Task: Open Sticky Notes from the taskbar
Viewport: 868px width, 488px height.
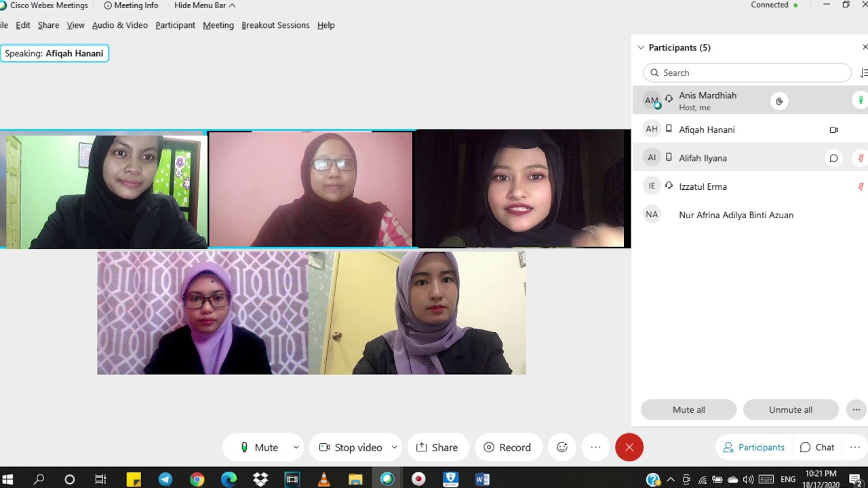Action: pos(134,479)
